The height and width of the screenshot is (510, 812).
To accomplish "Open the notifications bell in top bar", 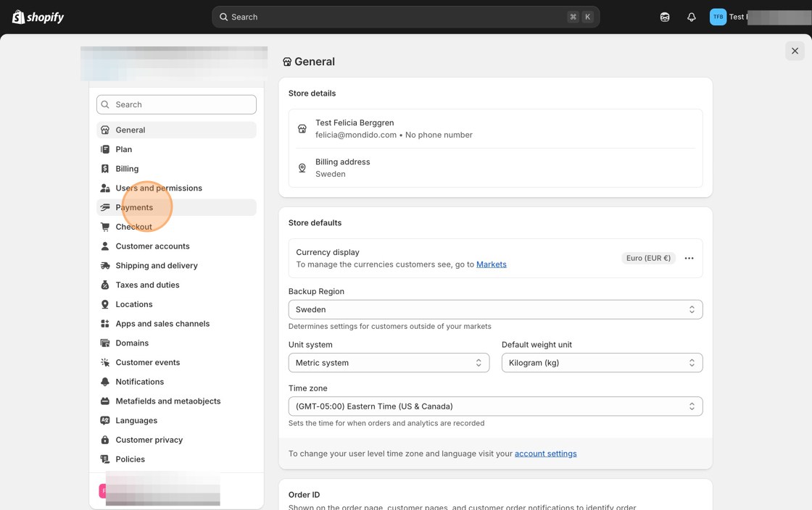I will tap(692, 17).
